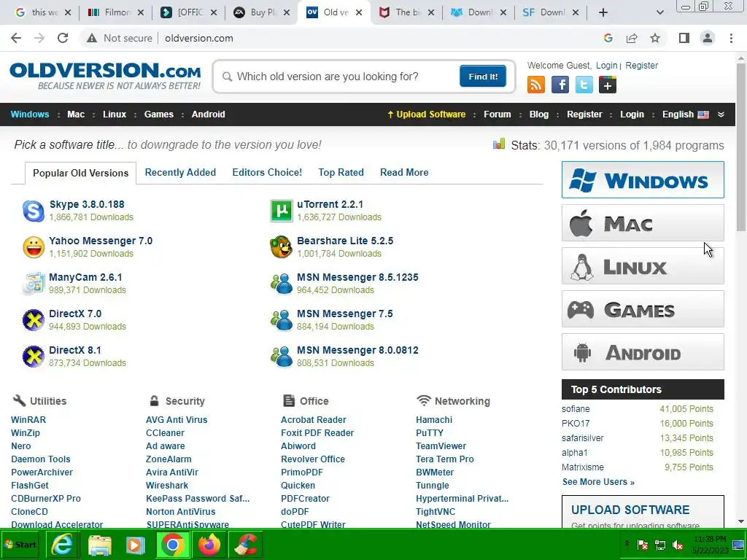Open the Mac item in navigation bar

76,114
